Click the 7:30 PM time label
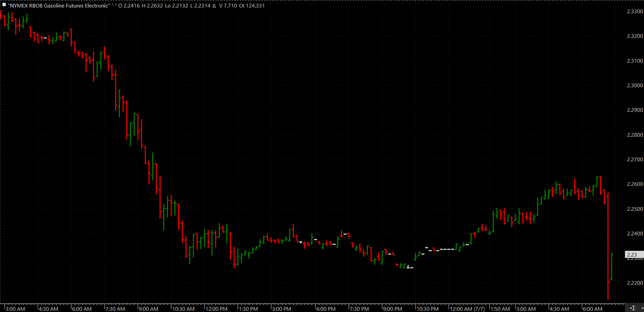The width and height of the screenshot is (644, 312). click(359, 309)
